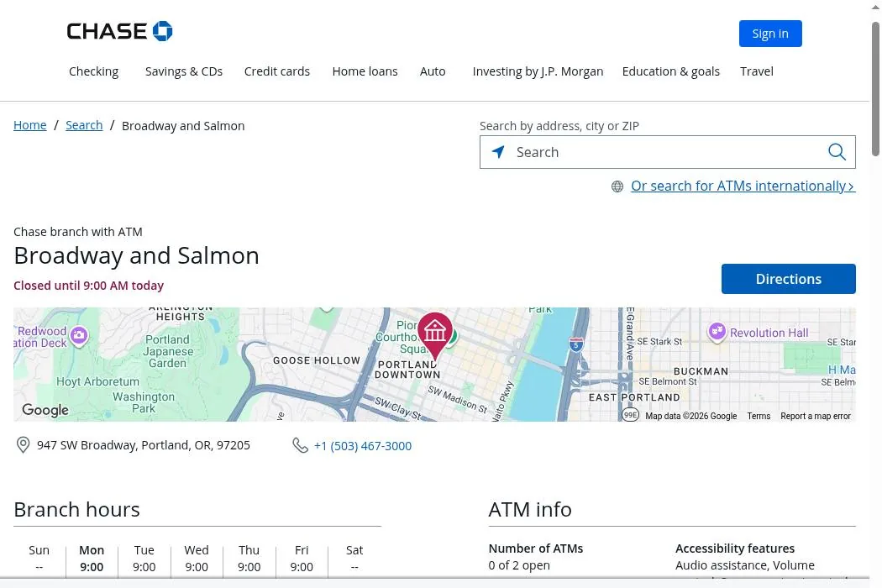Click the I-5 highway shield on map

[575, 344]
